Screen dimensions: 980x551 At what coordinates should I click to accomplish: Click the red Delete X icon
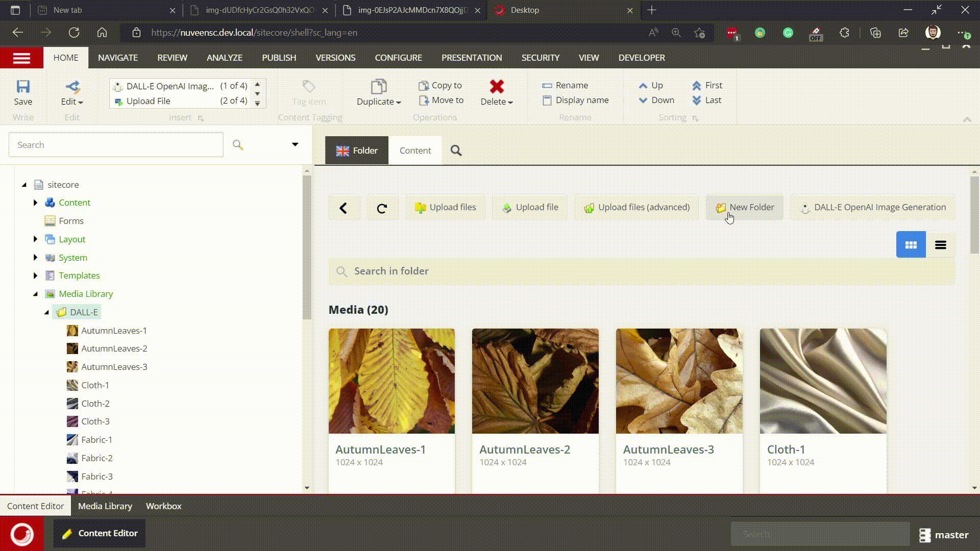tap(496, 86)
